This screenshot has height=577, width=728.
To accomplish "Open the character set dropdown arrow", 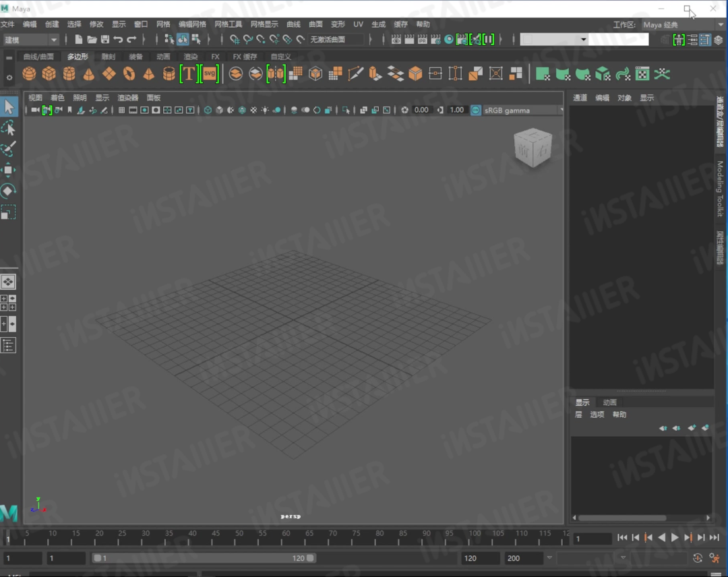I will (549, 558).
